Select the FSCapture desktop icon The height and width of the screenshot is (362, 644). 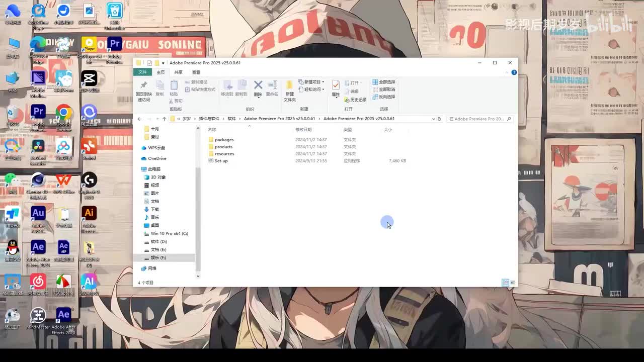63,285
